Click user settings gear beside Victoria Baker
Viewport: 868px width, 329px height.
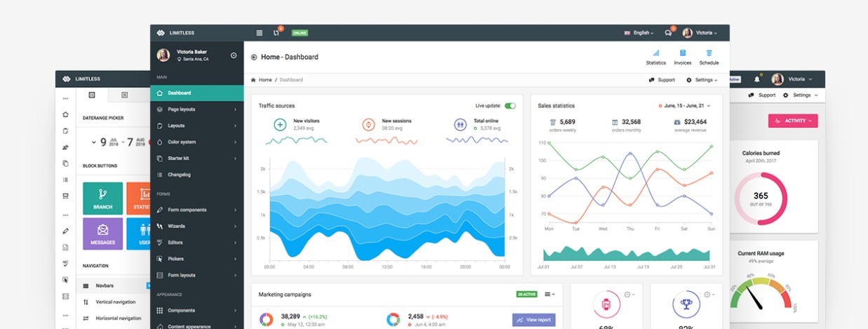(x=233, y=55)
